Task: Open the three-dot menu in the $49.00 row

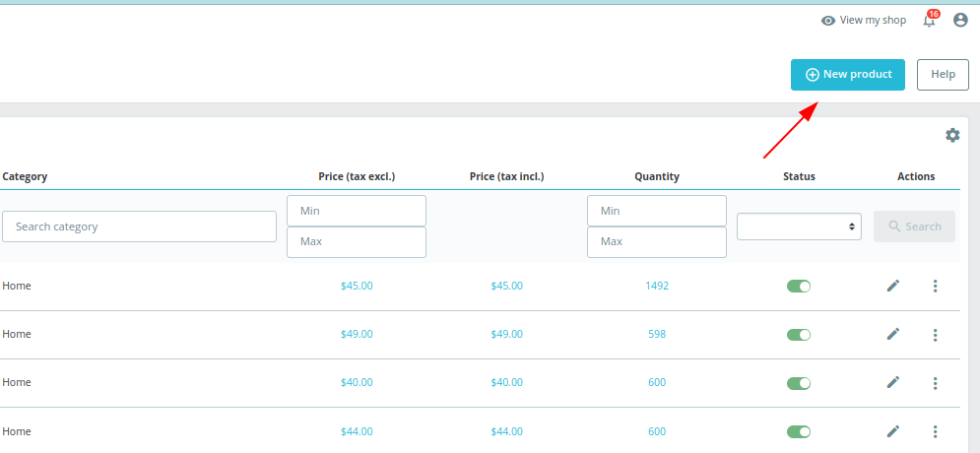Action: pyautogui.click(x=935, y=335)
